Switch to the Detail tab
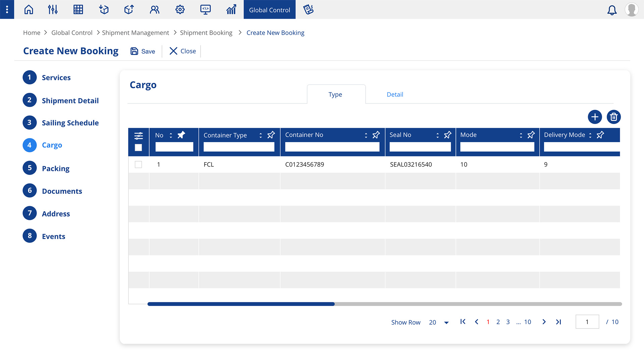 [395, 95]
